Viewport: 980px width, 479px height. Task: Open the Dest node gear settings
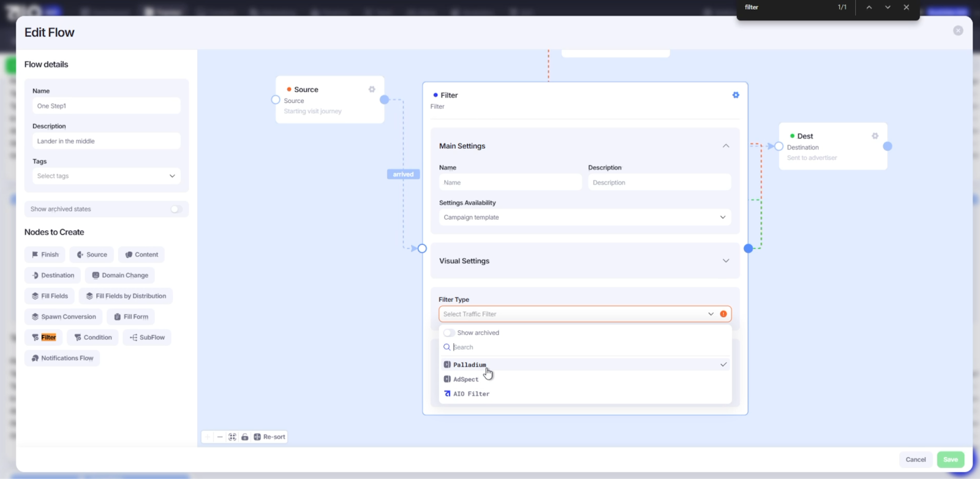click(875, 136)
